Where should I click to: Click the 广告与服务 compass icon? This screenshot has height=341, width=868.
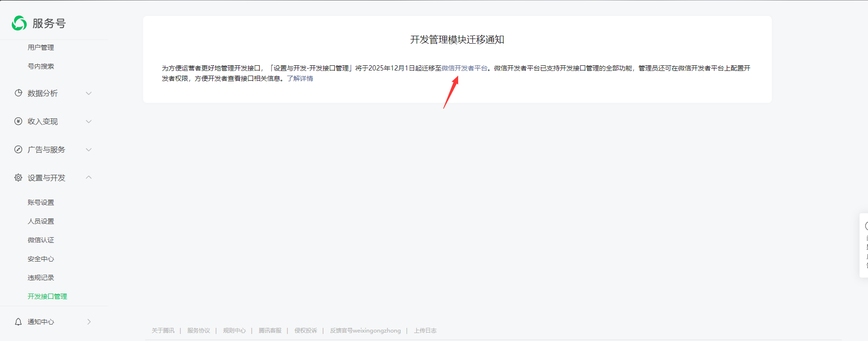point(18,149)
